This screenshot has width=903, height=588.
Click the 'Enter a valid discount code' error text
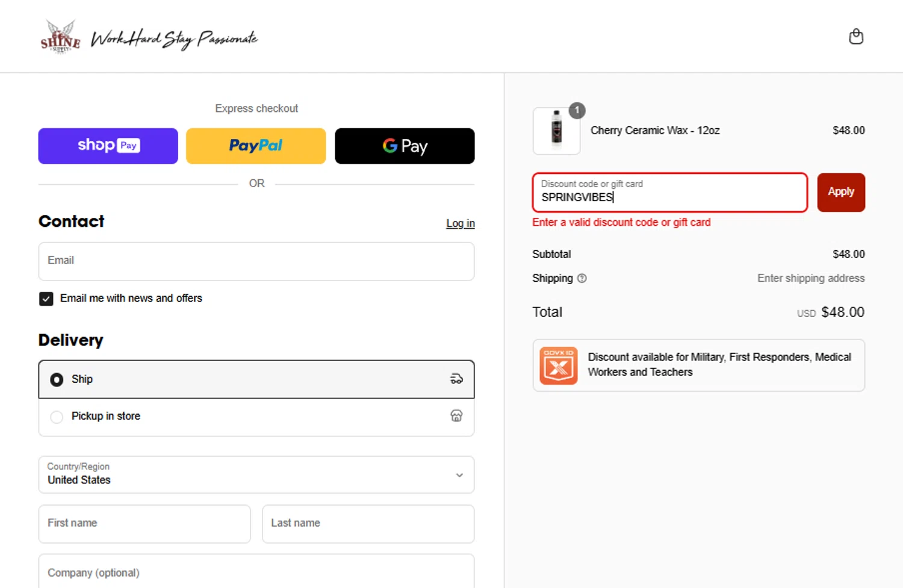621,222
